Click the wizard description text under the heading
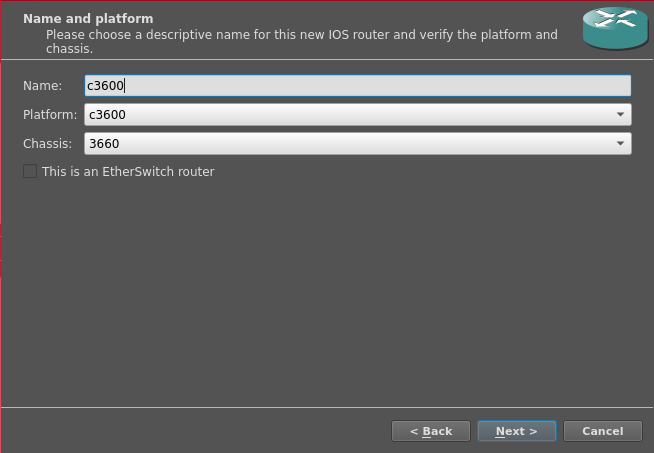 [300, 35]
